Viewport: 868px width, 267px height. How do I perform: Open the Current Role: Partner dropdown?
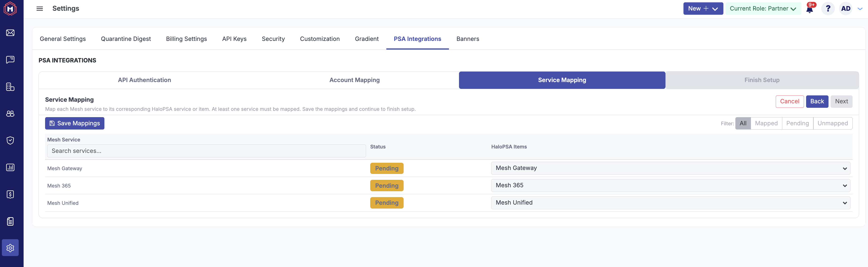763,8
